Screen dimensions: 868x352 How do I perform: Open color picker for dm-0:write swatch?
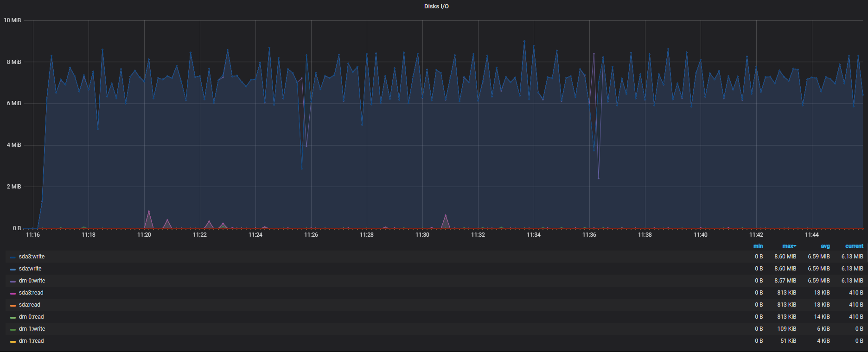13,281
